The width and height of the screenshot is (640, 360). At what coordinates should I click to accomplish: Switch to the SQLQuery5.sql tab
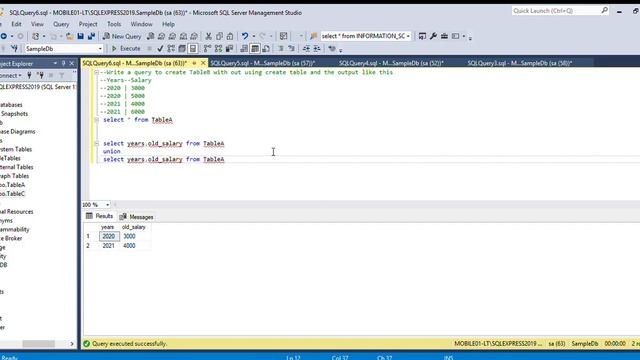[x=262, y=63]
